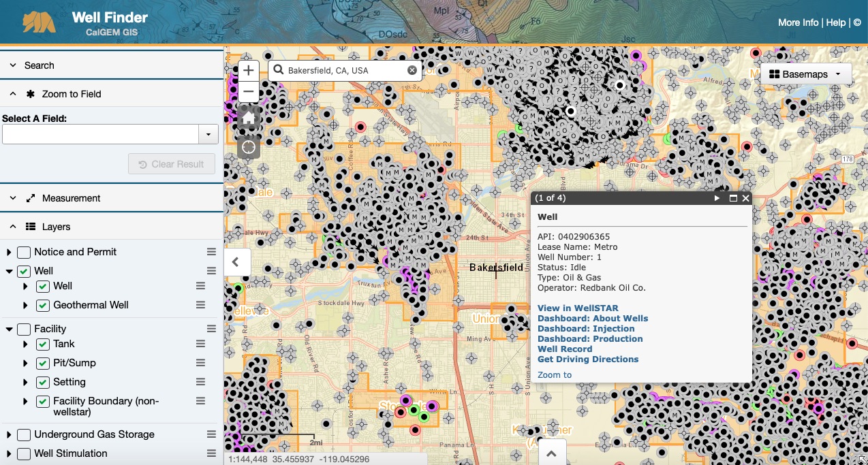
Task: Collapse the Layers panel section
Action: click(112, 227)
